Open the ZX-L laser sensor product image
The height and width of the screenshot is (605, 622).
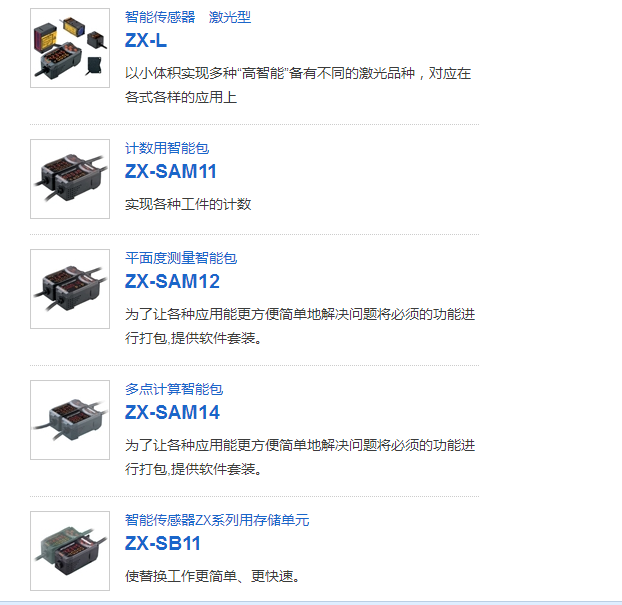coord(70,48)
